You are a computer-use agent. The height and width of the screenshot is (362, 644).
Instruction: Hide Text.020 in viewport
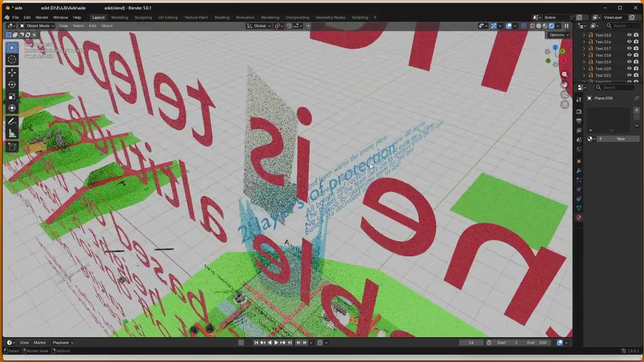tap(629, 68)
